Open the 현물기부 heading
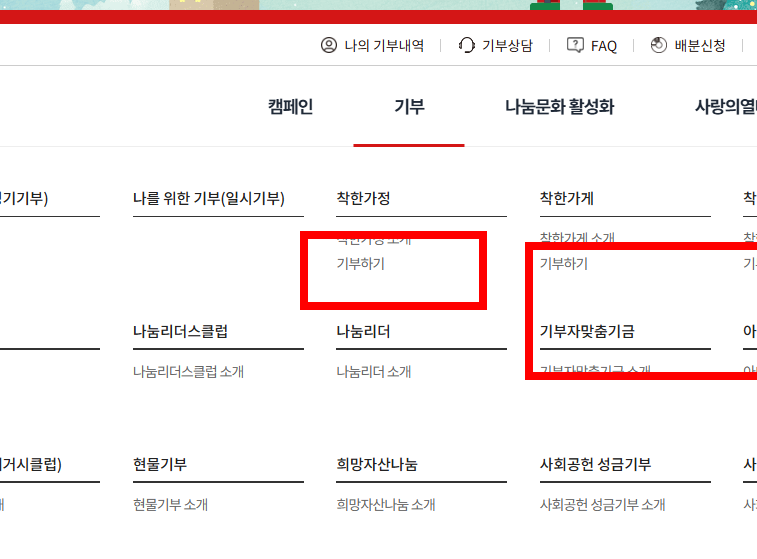 point(160,464)
